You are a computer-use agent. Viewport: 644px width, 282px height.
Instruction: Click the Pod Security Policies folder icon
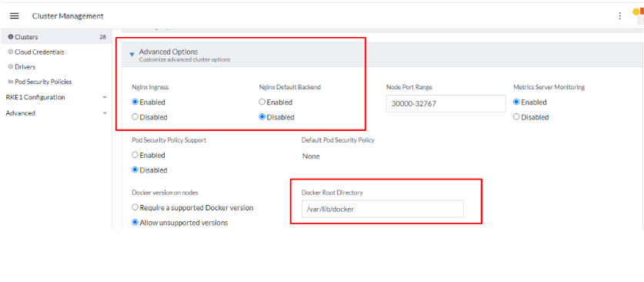[x=11, y=82]
